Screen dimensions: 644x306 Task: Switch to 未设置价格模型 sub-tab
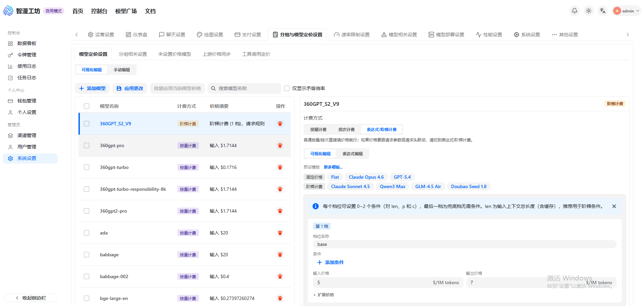pos(174,54)
